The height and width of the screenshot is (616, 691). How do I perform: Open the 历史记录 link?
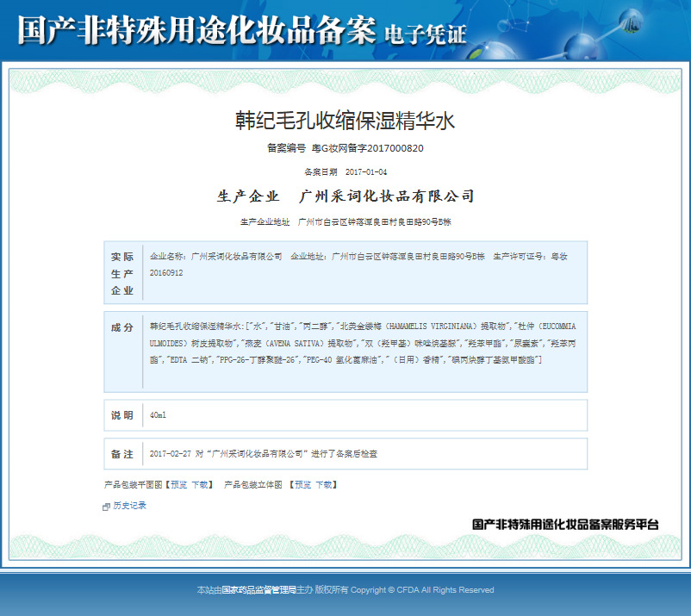coord(129,506)
